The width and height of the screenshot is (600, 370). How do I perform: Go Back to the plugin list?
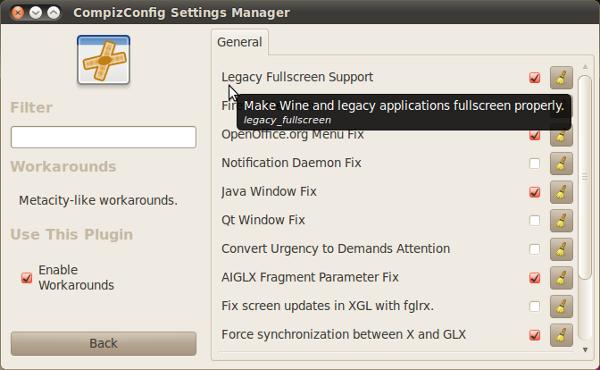pyautogui.click(x=103, y=343)
